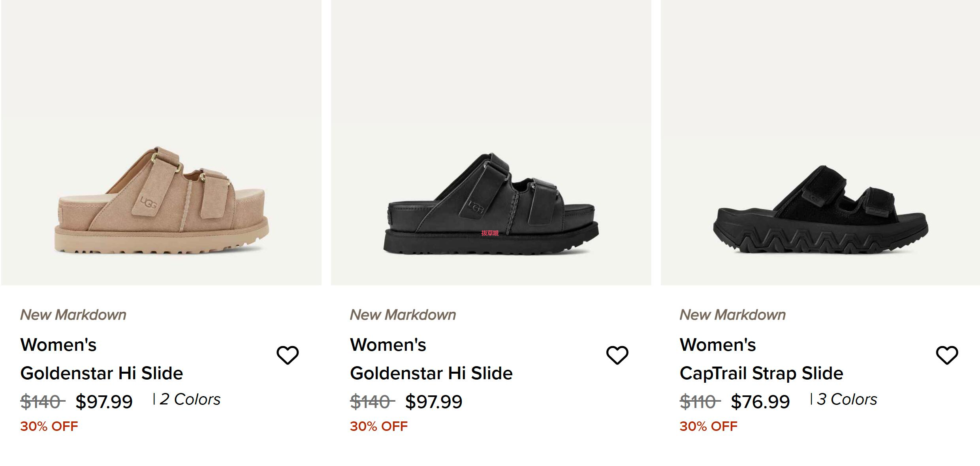Open the black Goldenstar Hi Slide product image
Image resolution: width=980 pixels, height=466 pixels.
pos(491,142)
